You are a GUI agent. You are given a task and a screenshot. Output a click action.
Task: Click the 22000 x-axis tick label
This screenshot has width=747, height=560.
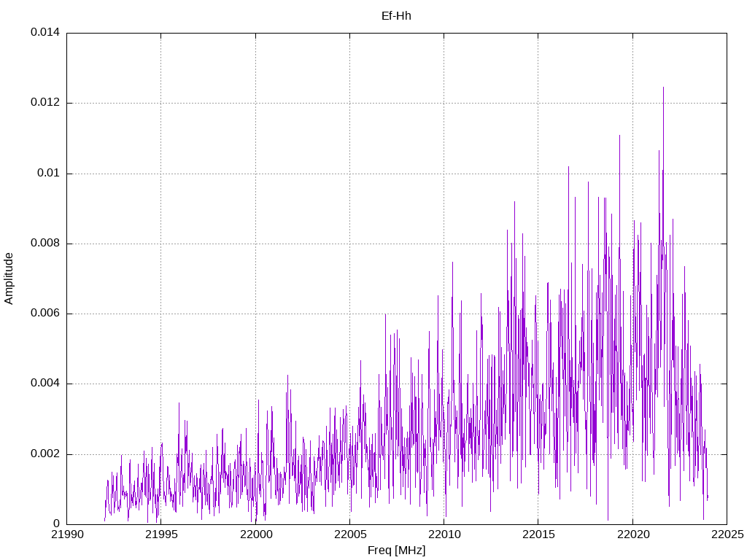(x=256, y=534)
